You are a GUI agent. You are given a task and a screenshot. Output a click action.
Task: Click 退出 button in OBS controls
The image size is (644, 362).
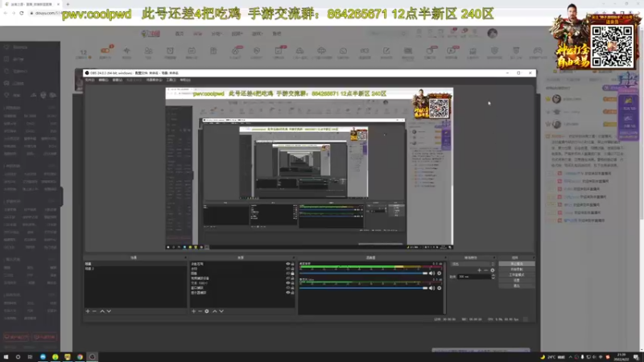[x=517, y=286]
